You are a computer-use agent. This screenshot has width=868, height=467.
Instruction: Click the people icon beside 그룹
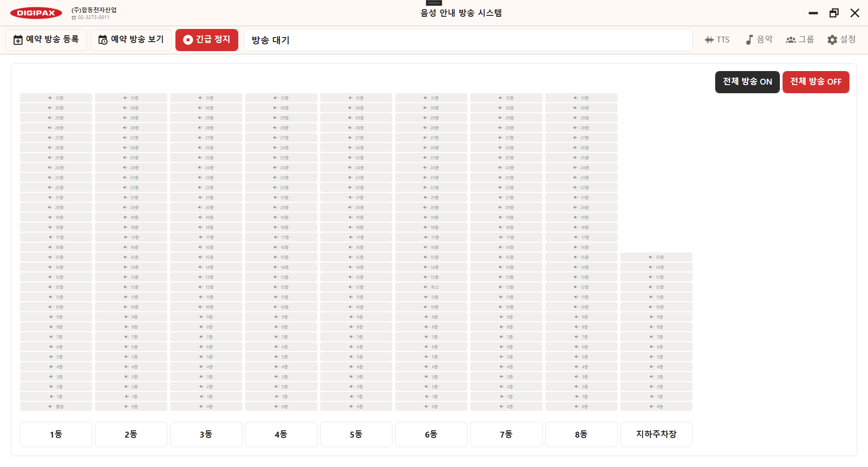pos(791,40)
